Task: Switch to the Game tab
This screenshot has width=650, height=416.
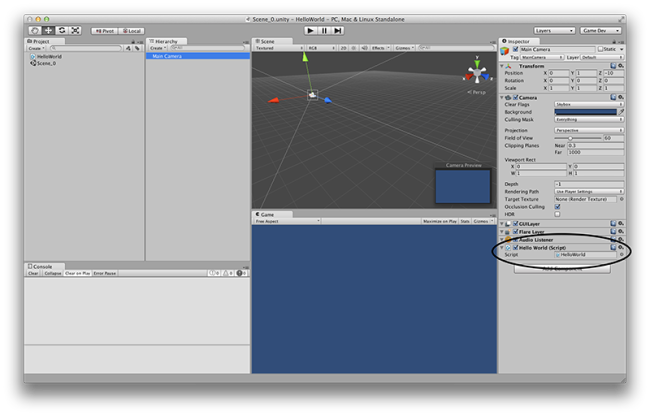Action: pos(266,214)
